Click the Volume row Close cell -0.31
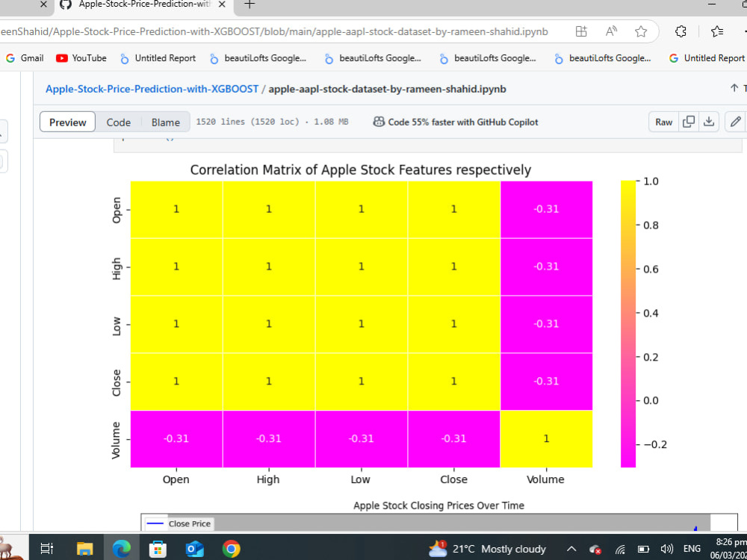 point(454,438)
